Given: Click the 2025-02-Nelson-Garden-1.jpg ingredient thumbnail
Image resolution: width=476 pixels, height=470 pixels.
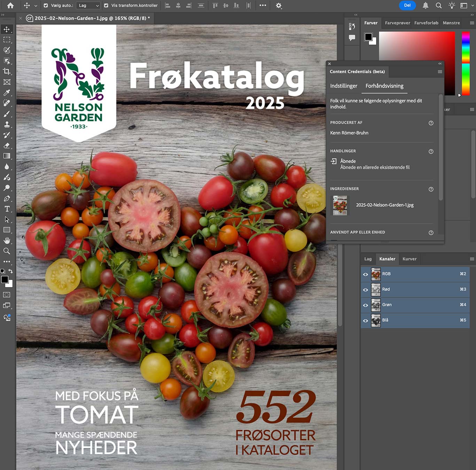Looking at the screenshot, I should tap(339, 205).
